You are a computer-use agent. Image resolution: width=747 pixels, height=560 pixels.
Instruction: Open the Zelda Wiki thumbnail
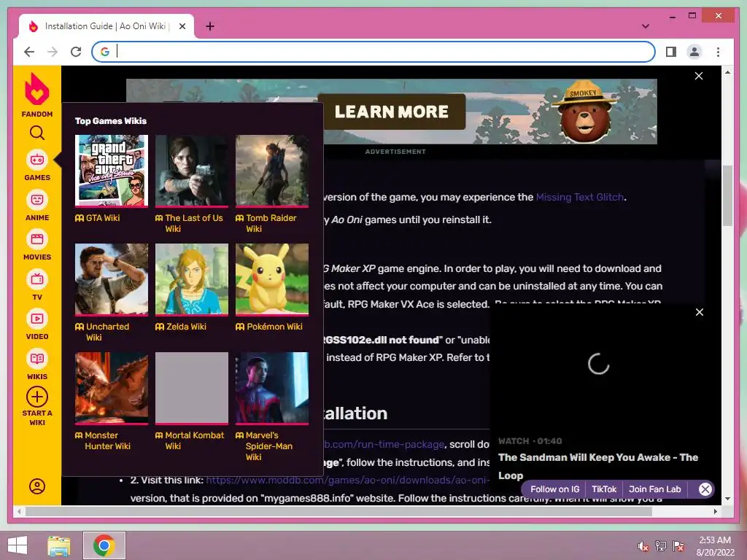click(x=192, y=279)
